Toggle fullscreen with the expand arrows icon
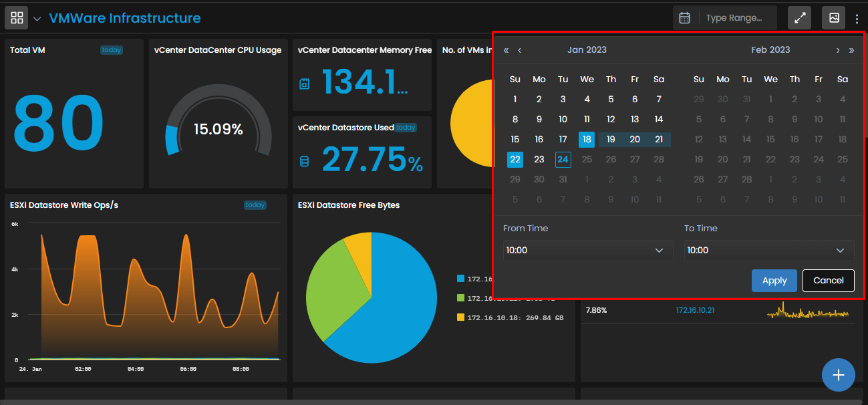The image size is (868, 405). click(x=800, y=18)
